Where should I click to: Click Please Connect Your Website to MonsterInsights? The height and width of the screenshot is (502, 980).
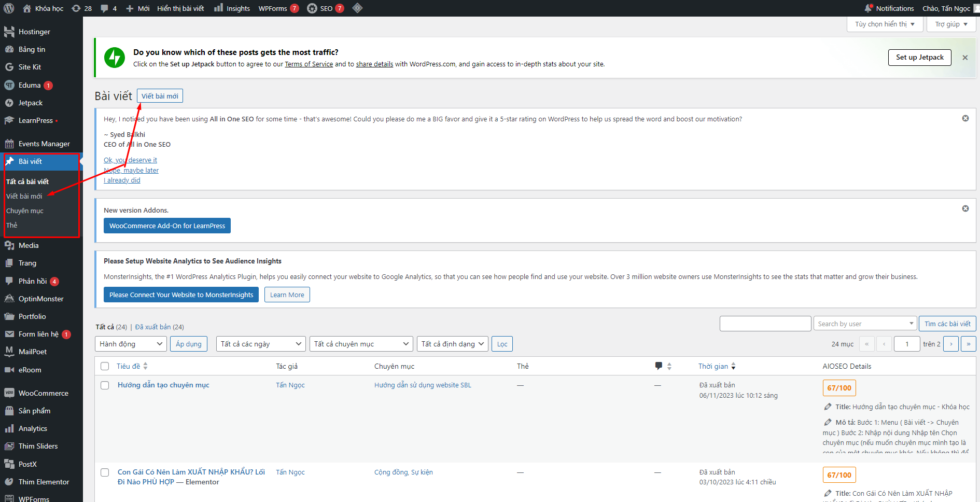coord(181,295)
